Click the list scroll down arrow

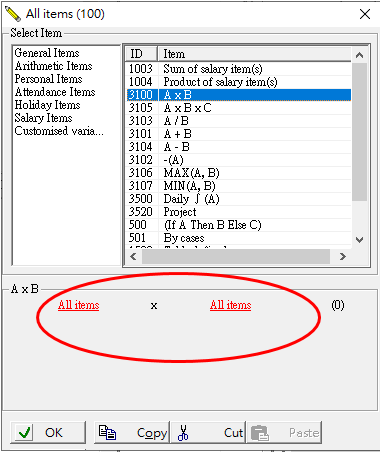[x=359, y=240]
